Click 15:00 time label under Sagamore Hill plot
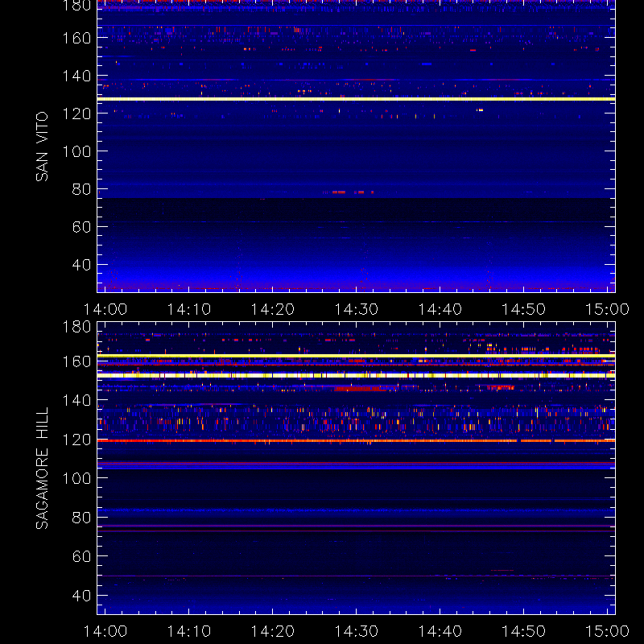 [607, 631]
